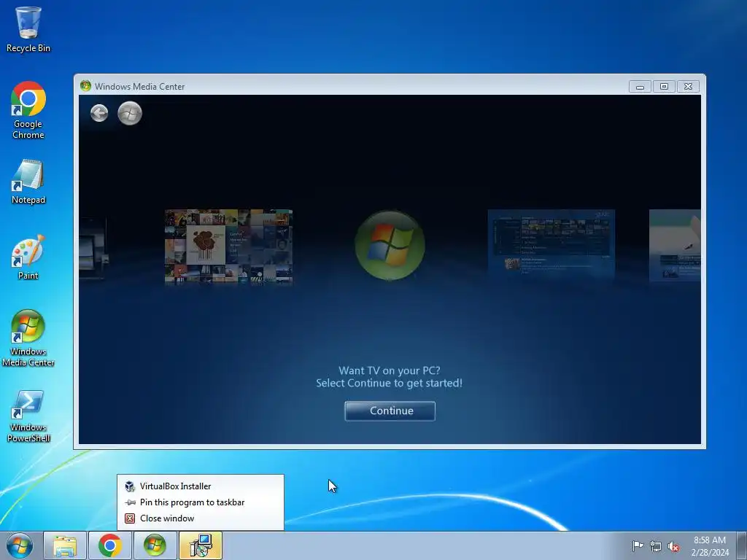Screen dimensions: 747x560
Task: Click Media Center title bar icon
Action: [x=86, y=86]
